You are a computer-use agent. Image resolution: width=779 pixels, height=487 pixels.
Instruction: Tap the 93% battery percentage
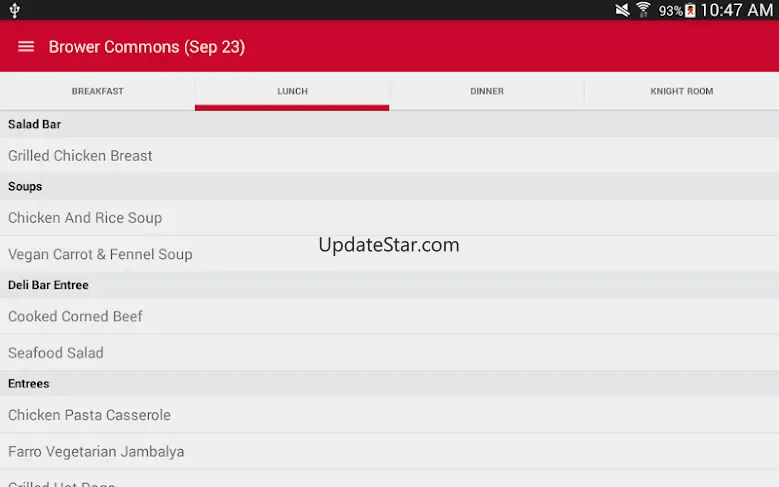coord(671,11)
